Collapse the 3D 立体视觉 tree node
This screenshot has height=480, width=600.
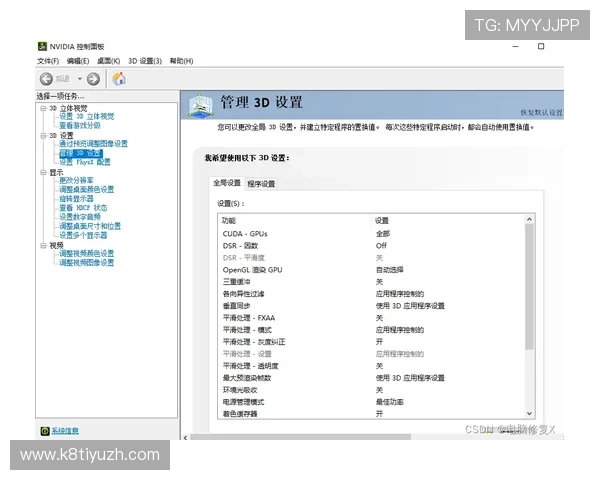[43, 108]
